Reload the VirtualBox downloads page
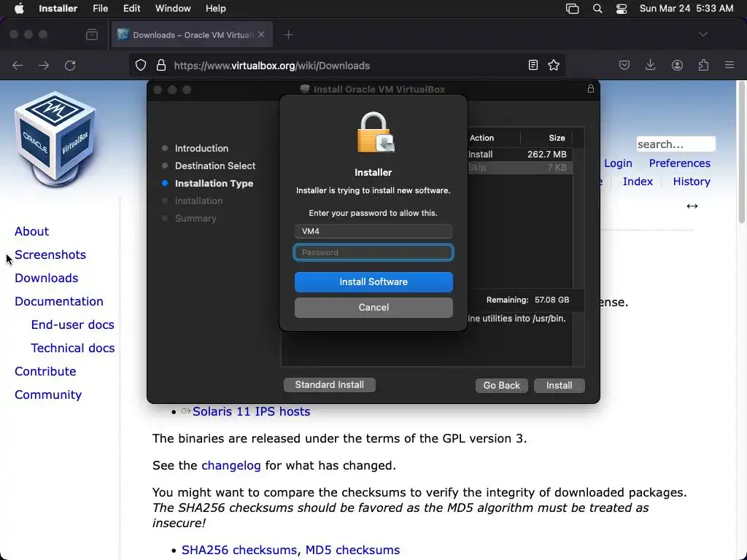 point(70,65)
